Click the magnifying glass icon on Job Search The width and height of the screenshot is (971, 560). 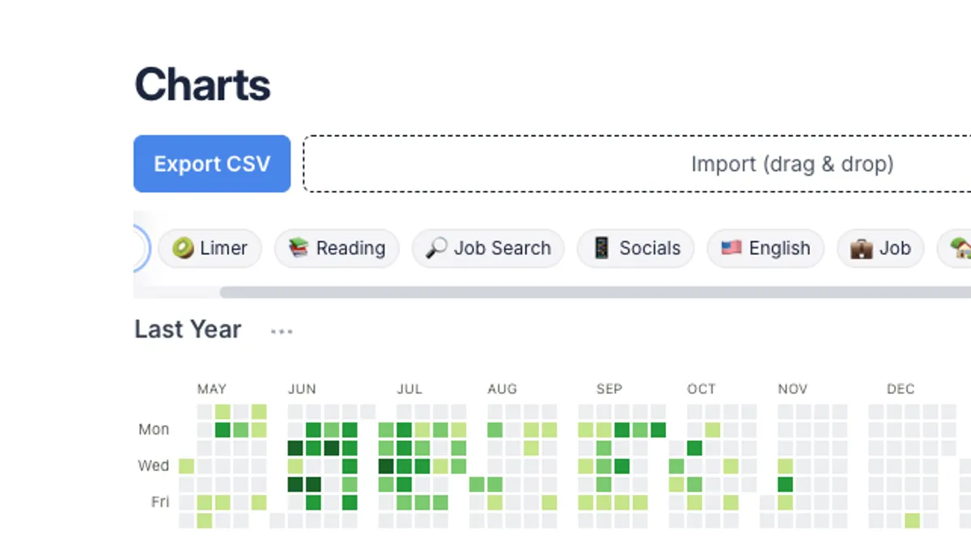[x=436, y=248]
